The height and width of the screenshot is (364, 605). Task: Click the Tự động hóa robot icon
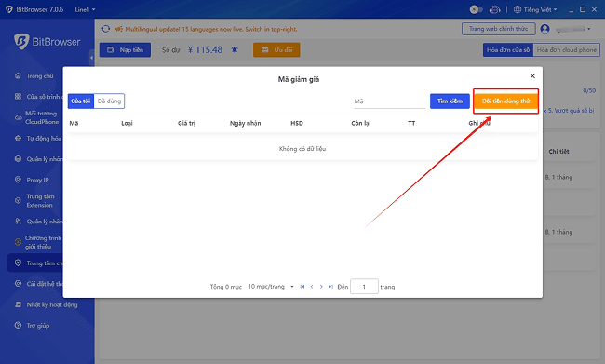point(18,138)
